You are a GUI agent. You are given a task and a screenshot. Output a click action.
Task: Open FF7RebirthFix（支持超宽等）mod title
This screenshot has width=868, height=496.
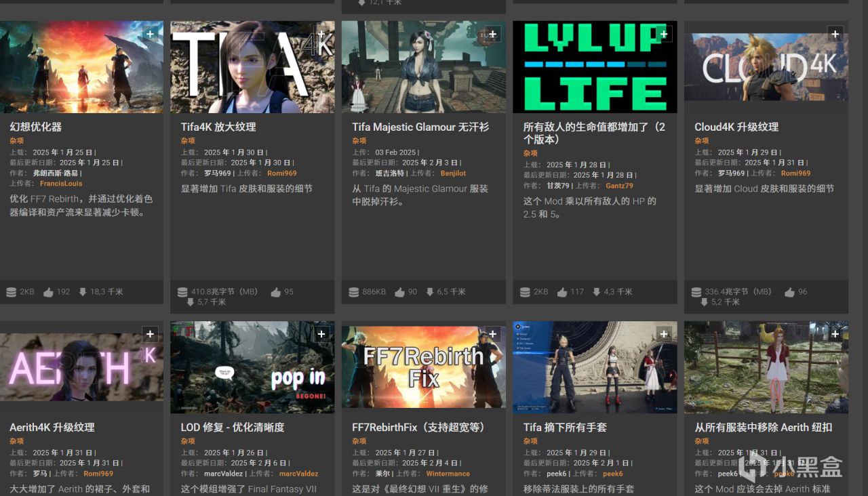click(418, 428)
